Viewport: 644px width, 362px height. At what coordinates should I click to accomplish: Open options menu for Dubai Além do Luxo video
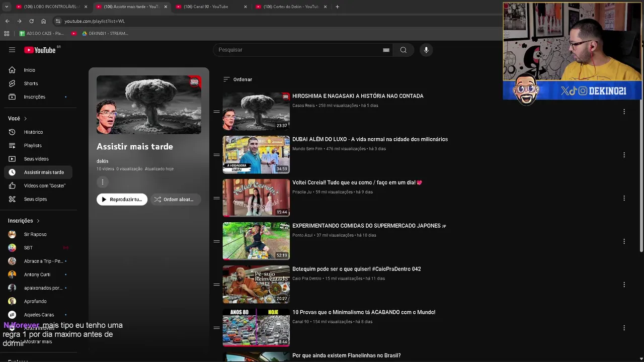pyautogui.click(x=624, y=155)
